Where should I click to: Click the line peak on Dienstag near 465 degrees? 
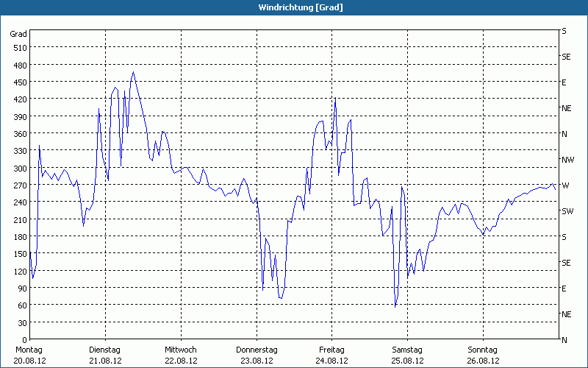click(133, 72)
